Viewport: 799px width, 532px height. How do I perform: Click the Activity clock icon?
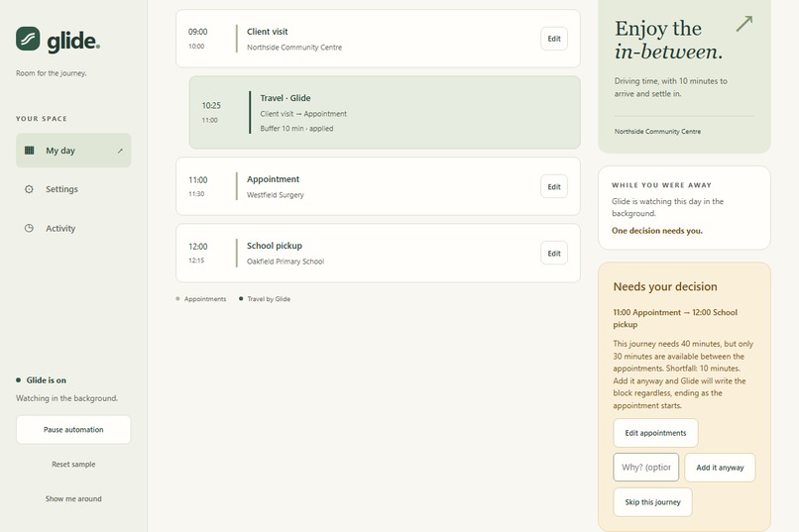(x=29, y=228)
